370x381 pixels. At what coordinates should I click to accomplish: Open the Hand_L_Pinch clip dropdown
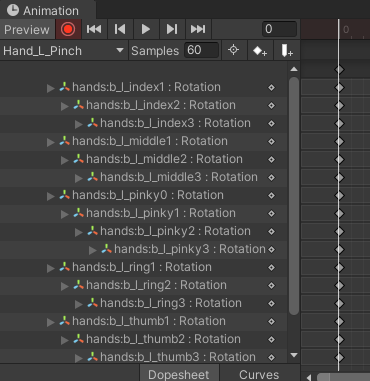(64, 51)
